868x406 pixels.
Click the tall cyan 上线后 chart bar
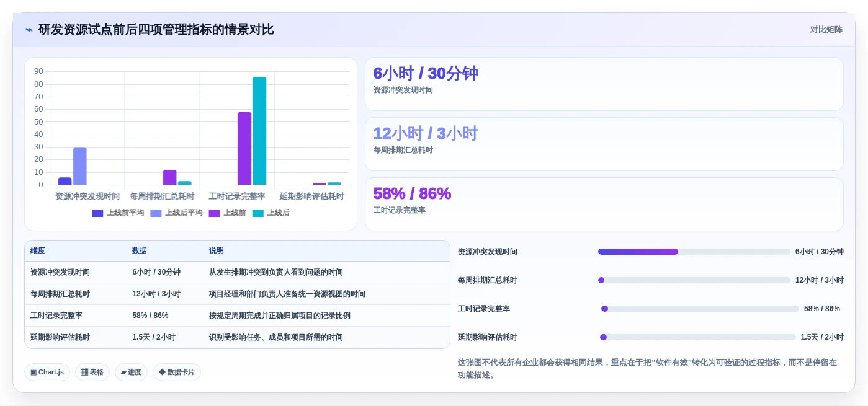point(259,131)
